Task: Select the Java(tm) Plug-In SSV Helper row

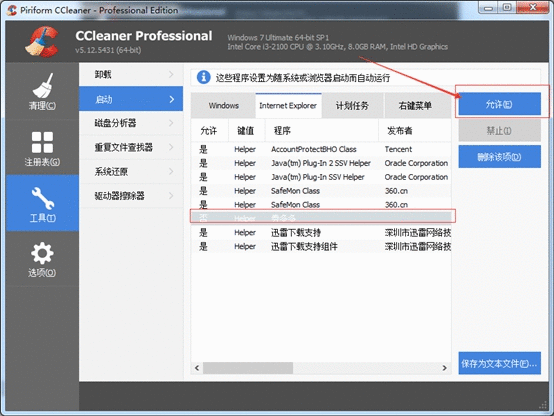Action: point(321,177)
